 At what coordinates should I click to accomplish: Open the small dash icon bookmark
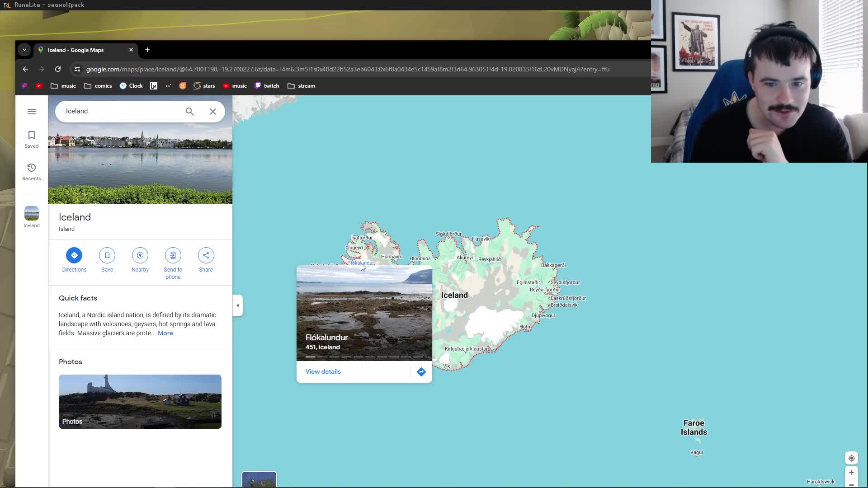coord(169,86)
